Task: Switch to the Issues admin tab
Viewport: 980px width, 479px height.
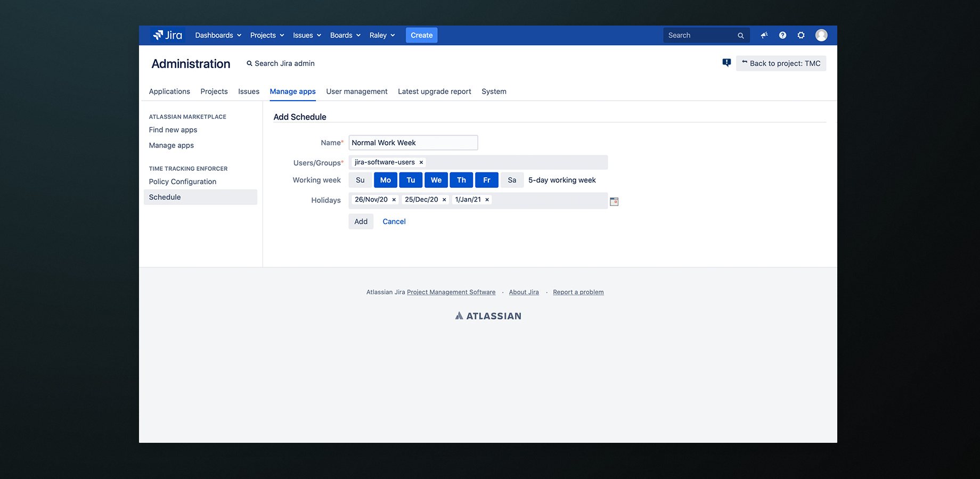Action: point(249,92)
